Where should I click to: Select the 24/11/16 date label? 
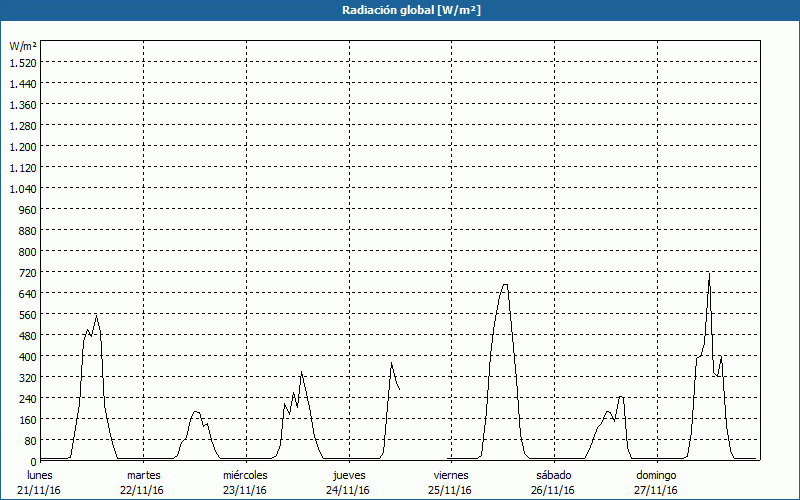tap(348, 490)
